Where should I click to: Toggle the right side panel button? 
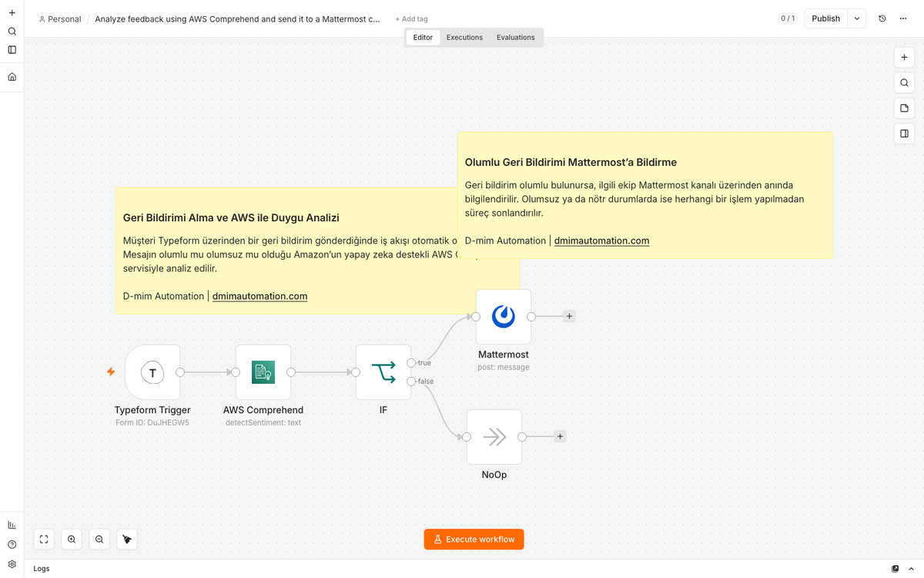904,134
